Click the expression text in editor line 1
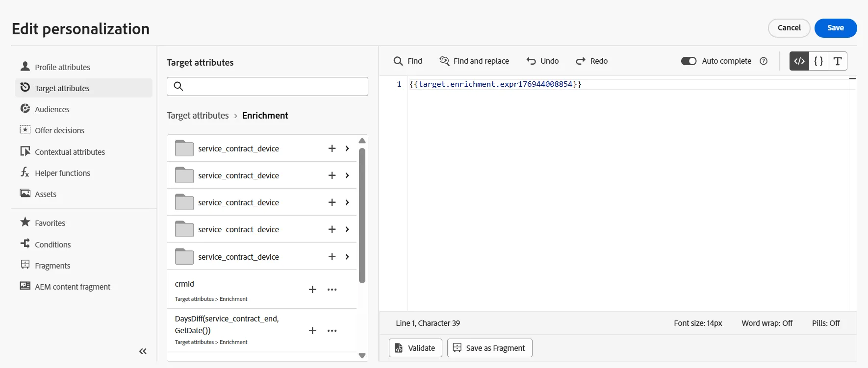Viewport: 868px width, 368px height. pos(495,84)
